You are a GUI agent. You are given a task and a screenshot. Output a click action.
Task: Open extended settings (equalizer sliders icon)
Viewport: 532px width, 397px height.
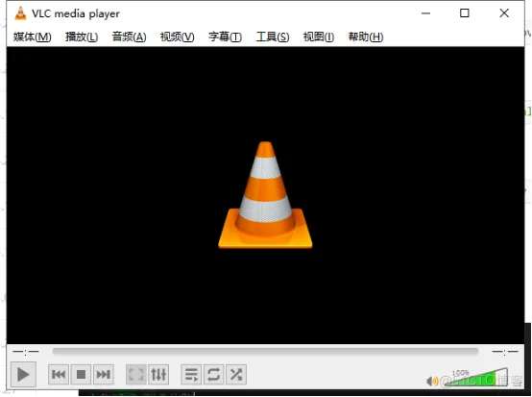pos(158,374)
